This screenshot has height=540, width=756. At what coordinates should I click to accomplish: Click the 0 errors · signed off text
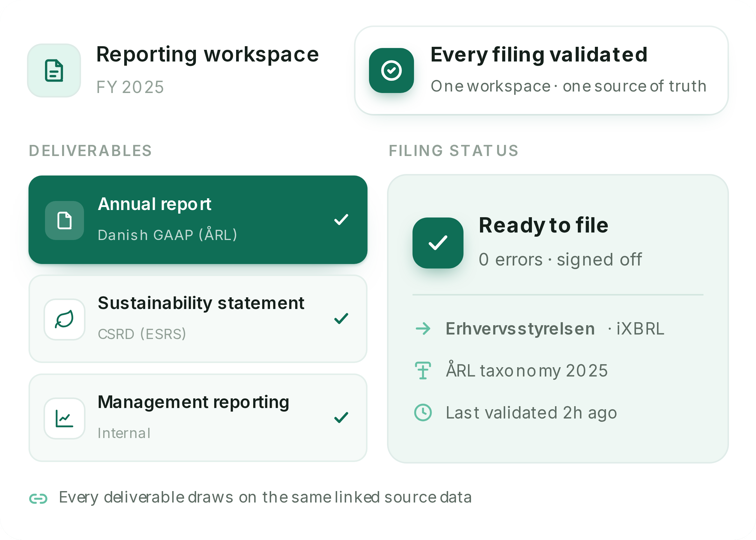(560, 260)
